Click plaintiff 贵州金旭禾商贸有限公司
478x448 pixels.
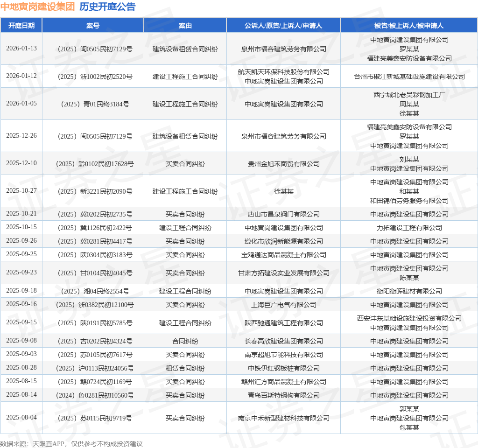point(283,164)
